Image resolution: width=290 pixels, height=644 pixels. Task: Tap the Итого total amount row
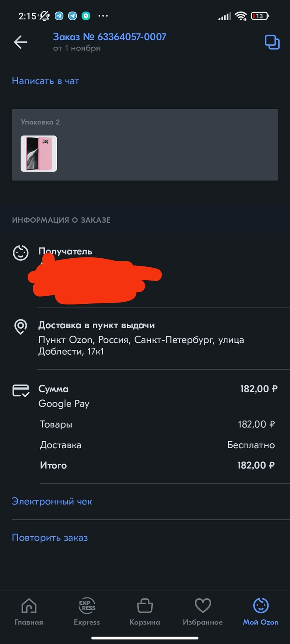[x=157, y=465]
